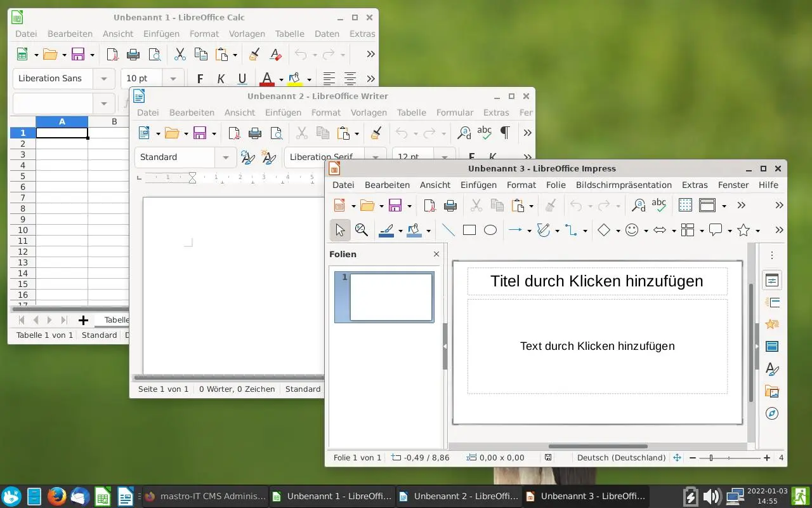Screen dimensions: 812x508
Task: Print the Impress presentation
Action: click(x=450, y=205)
